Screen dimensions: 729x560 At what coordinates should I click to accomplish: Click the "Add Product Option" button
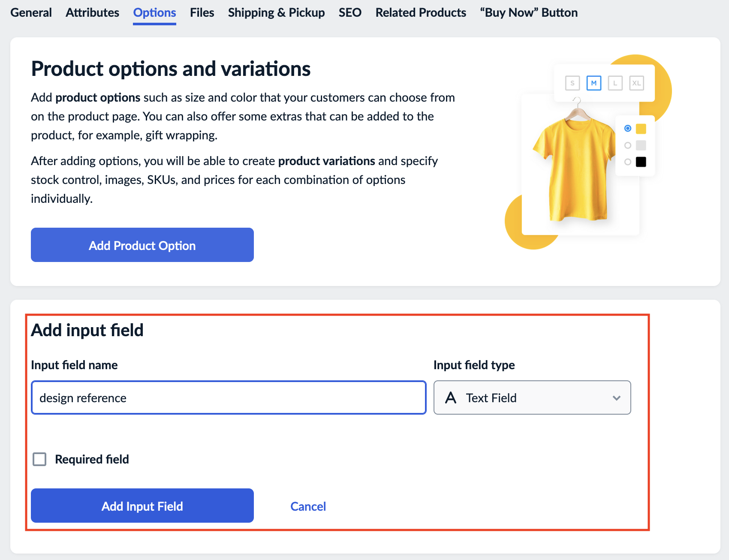(x=142, y=245)
